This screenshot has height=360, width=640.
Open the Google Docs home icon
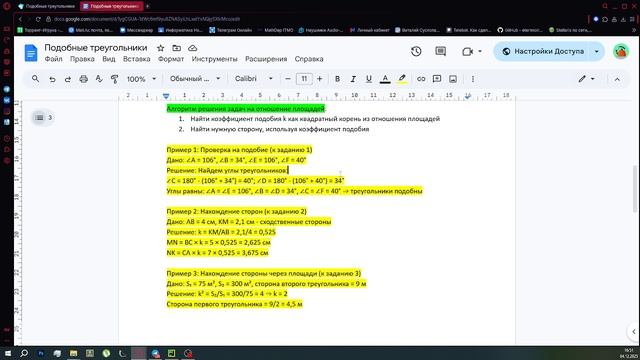(31, 53)
